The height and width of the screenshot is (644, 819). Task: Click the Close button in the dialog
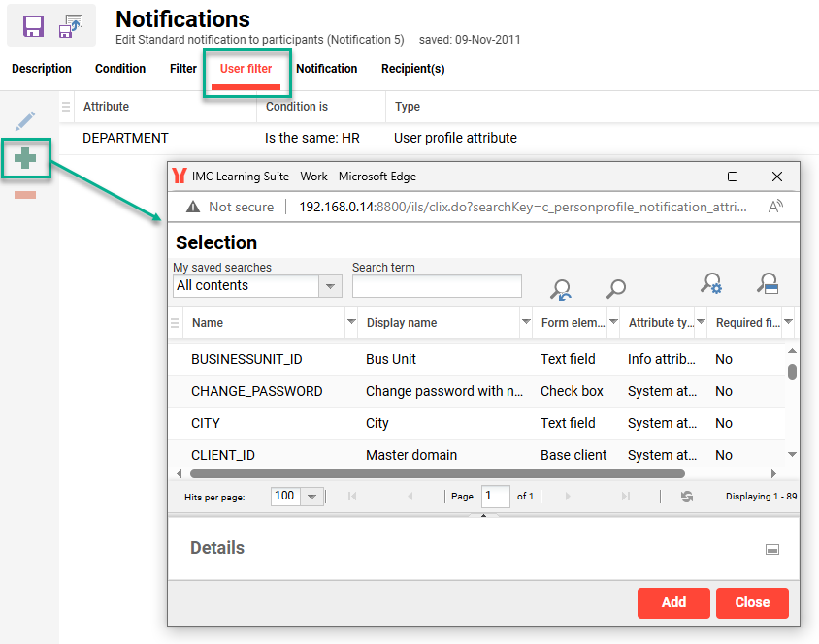[752, 602]
